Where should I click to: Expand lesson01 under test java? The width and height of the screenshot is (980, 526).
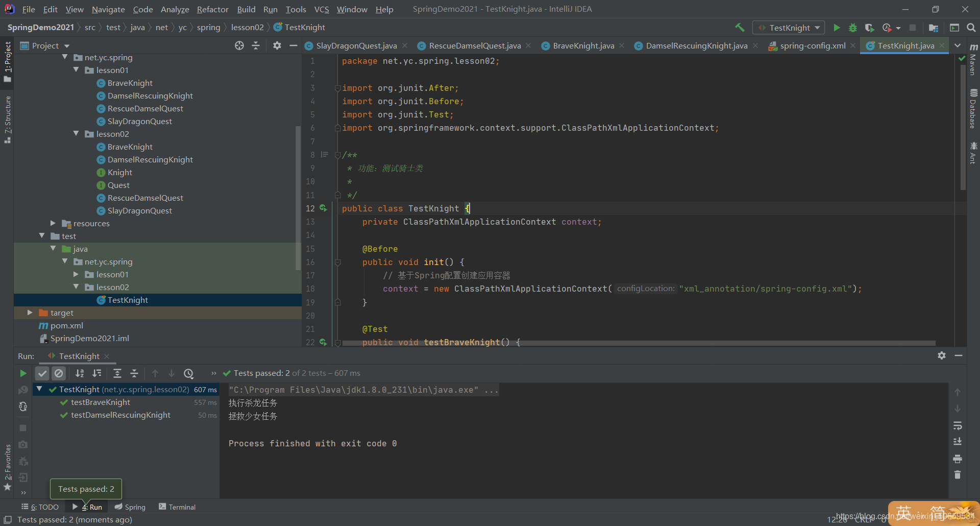pyautogui.click(x=76, y=274)
